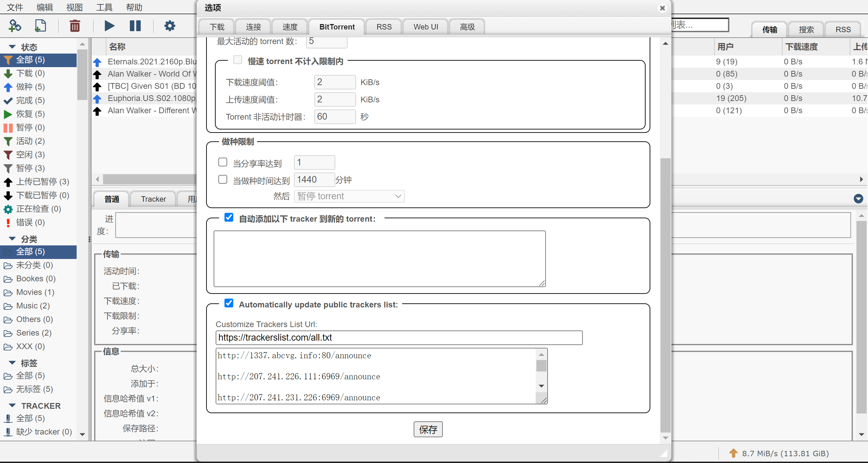This screenshot has width=868, height=463.
Task: Switch to the 搜索 search tab
Action: (806, 29)
